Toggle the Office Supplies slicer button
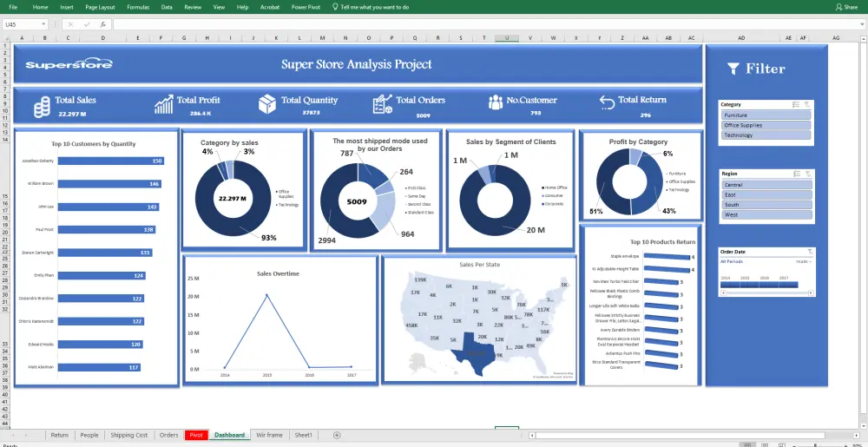The height and width of the screenshot is (447, 868). click(766, 125)
